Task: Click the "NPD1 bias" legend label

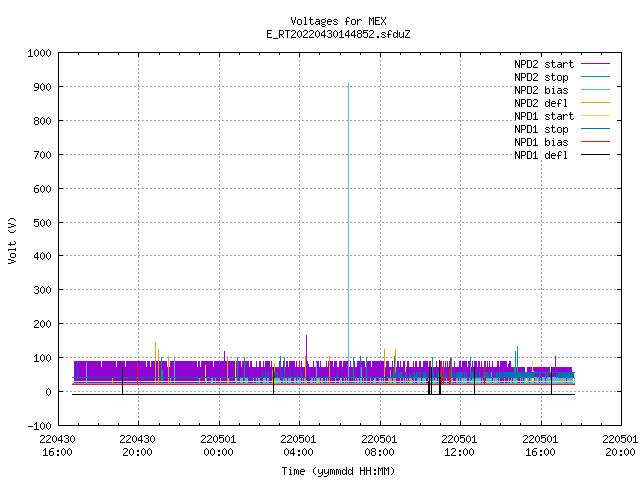Action: coord(541,142)
